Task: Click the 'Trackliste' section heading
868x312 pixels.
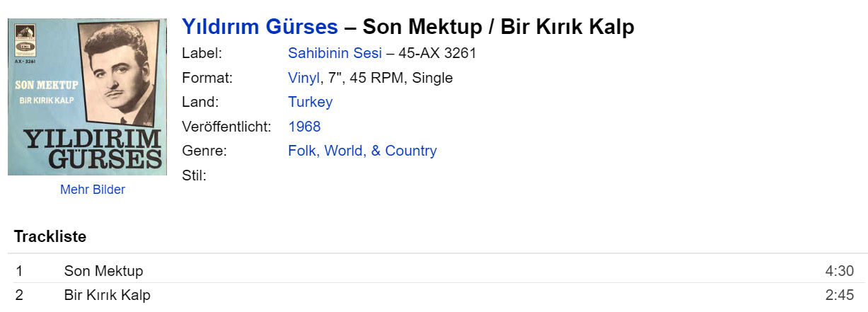Action: pos(50,237)
